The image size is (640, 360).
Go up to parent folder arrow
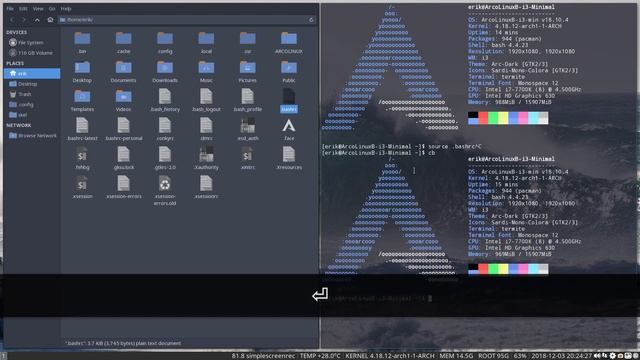click(37, 20)
